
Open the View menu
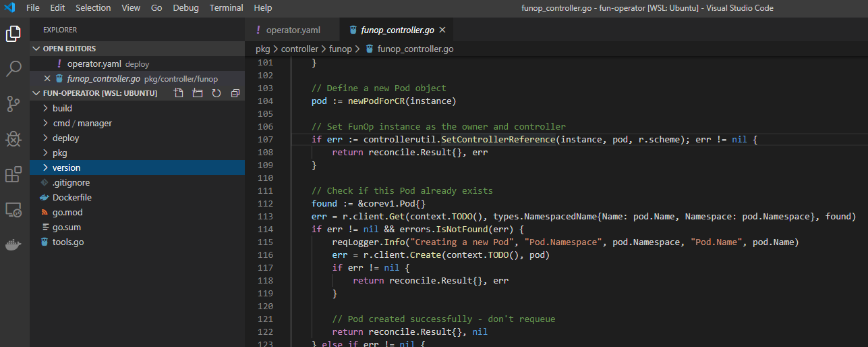131,8
